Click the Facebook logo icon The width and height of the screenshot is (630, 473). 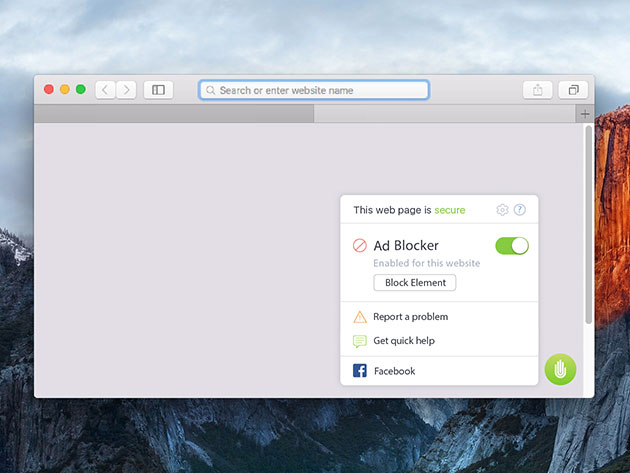[x=360, y=371]
